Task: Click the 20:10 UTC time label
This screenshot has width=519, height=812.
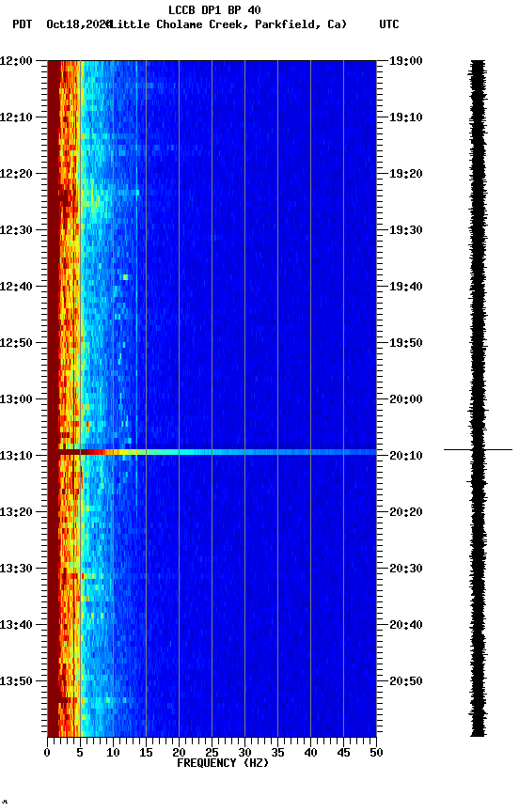Action: (406, 456)
